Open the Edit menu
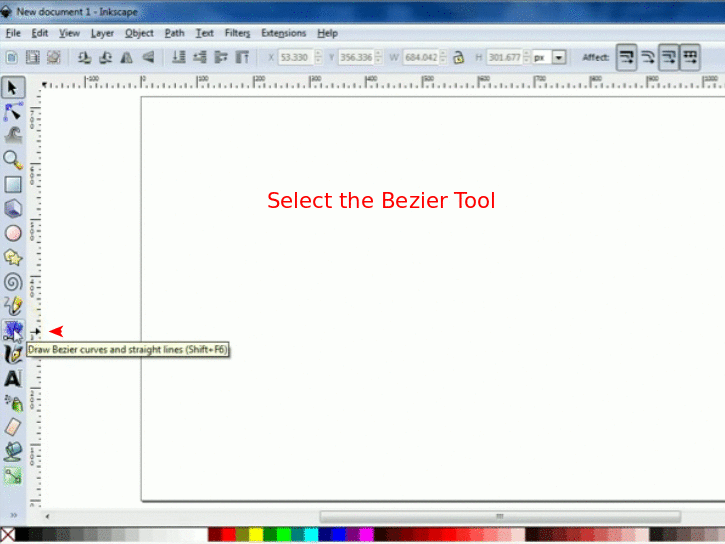 pos(40,33)
